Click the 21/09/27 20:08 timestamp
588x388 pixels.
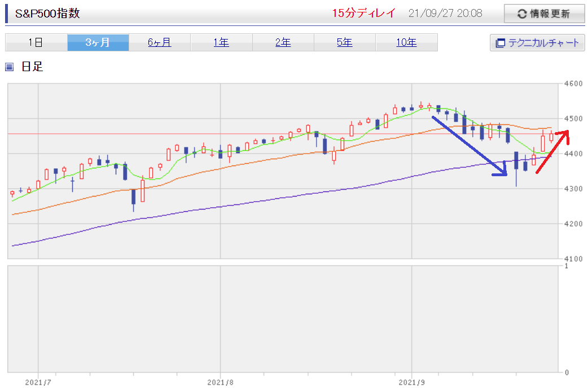tap(445, 13)
